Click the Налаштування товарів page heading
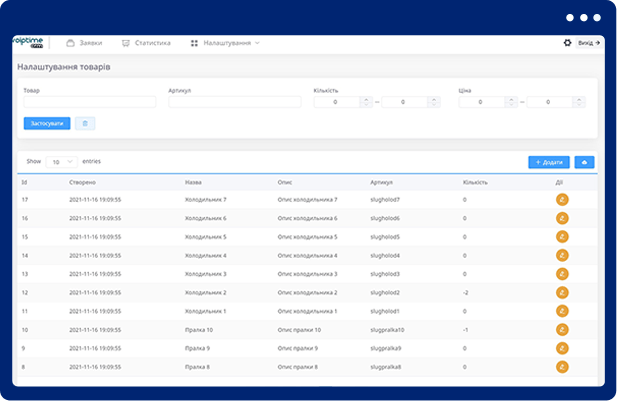The height and width of the screenshot is (401, 617). click(x=64, y=67)
